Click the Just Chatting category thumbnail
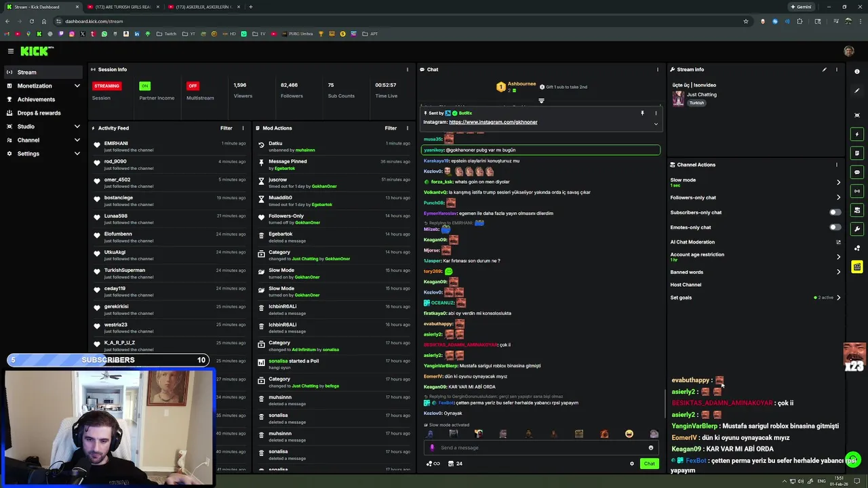The height and width of the screenshot is (488, 868). (x=678, y=99)
